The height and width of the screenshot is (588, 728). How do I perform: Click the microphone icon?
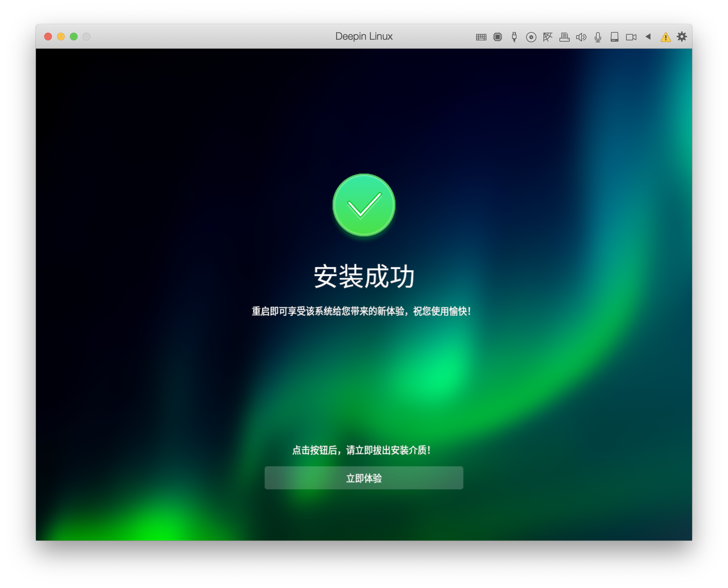pyautogui.click(x=598, y=37)
